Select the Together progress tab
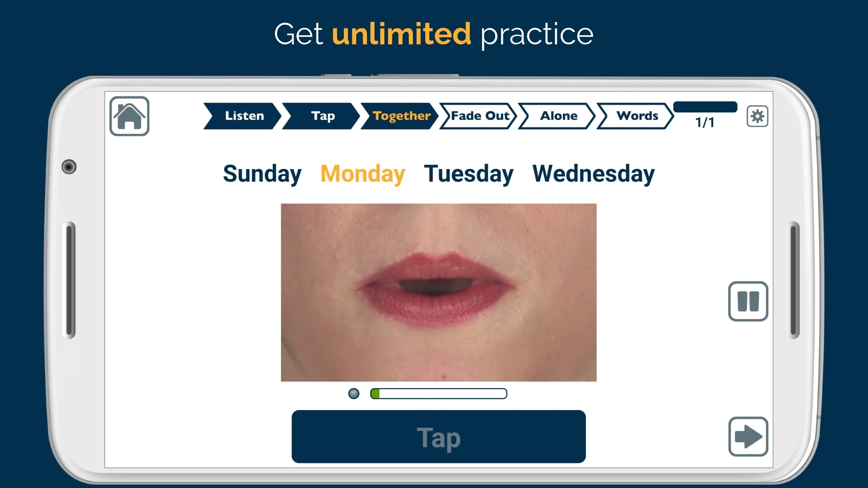The image size is (868, 488). point(401,116)
